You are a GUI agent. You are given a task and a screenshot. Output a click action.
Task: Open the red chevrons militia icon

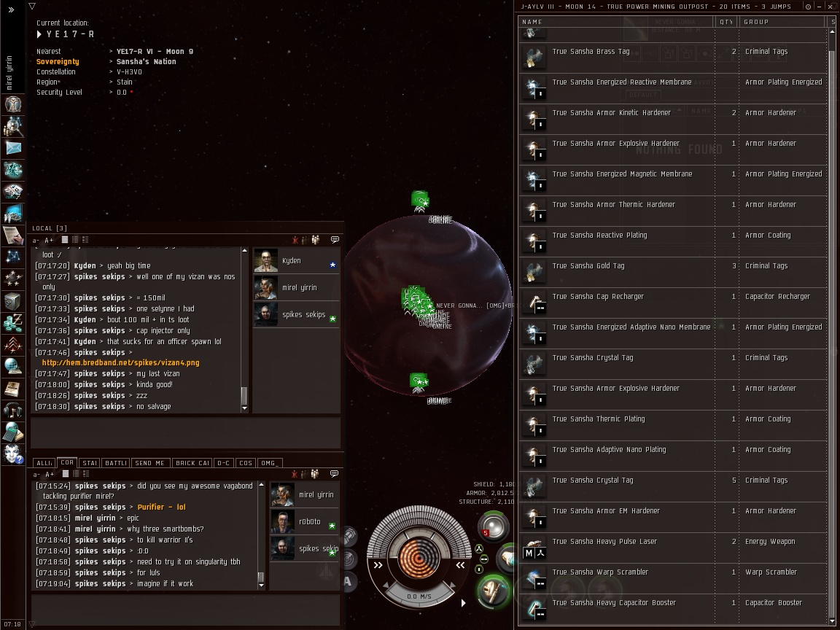pyautogui.click(x=13, y=345)
